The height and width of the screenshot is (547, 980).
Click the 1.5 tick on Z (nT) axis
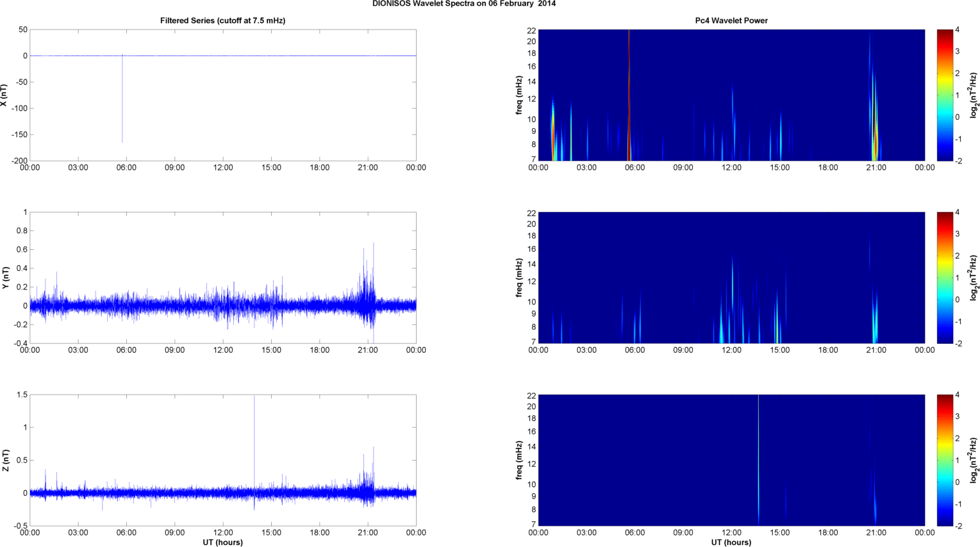click(22, 395)
